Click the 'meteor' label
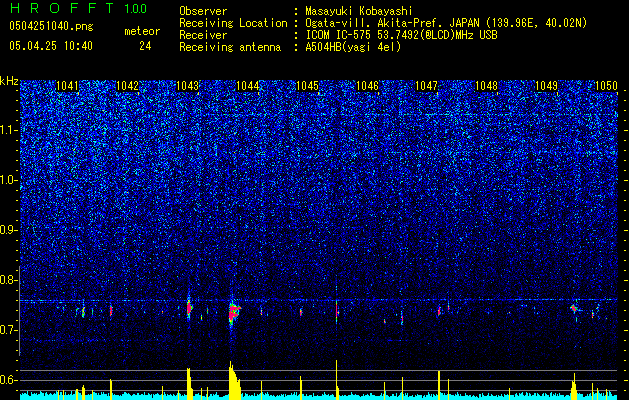Image resolution: width=629 pixels, height=400 pixels. click(142, 31)
